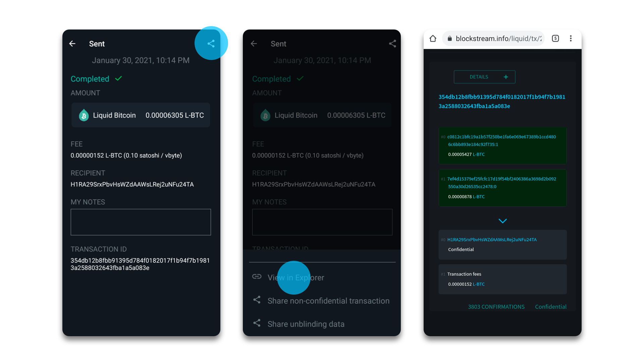Select Share non-confidential transaction option
This screenshot has height=362, width=644.
pos(328,301)
